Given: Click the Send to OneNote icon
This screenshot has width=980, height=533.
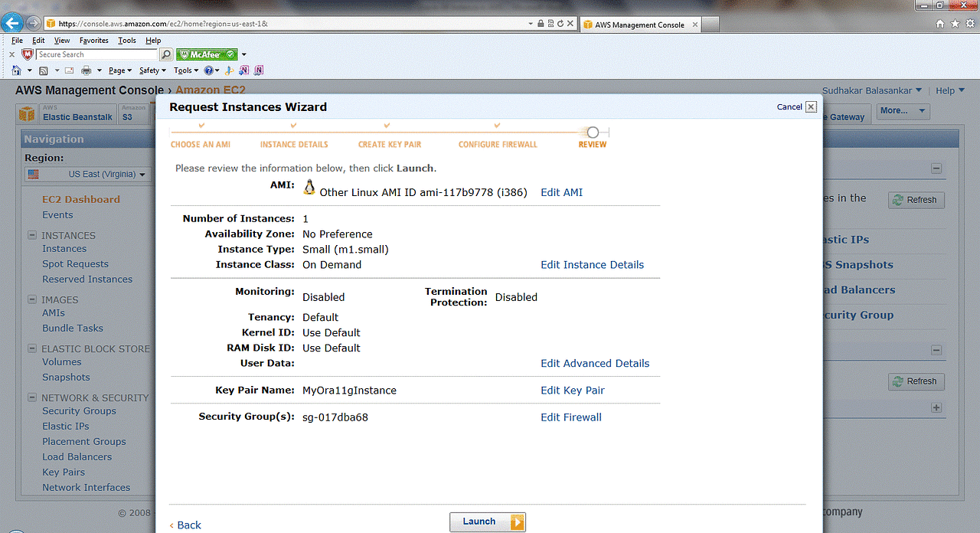Looking at the screenshot, I should 244,70.
